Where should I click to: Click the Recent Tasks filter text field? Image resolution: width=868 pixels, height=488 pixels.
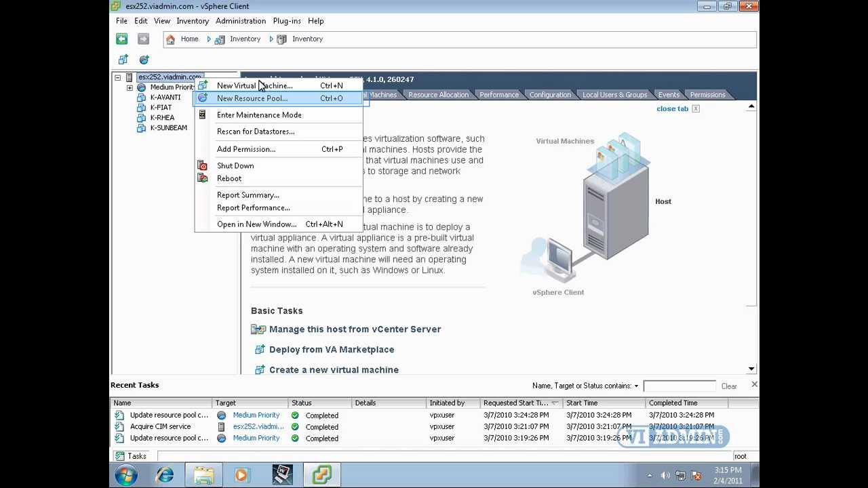point(679,386)
